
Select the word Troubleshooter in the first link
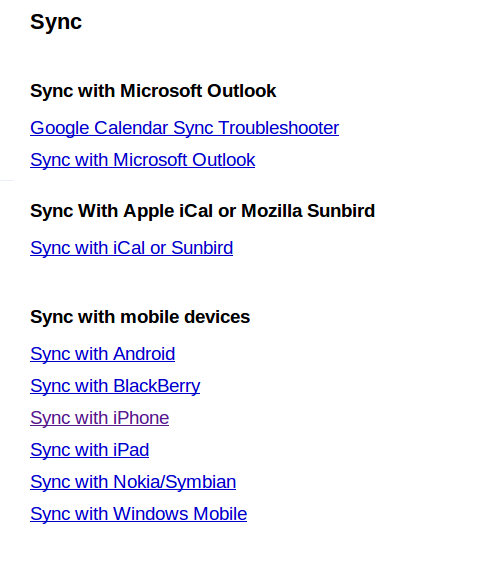279,128
